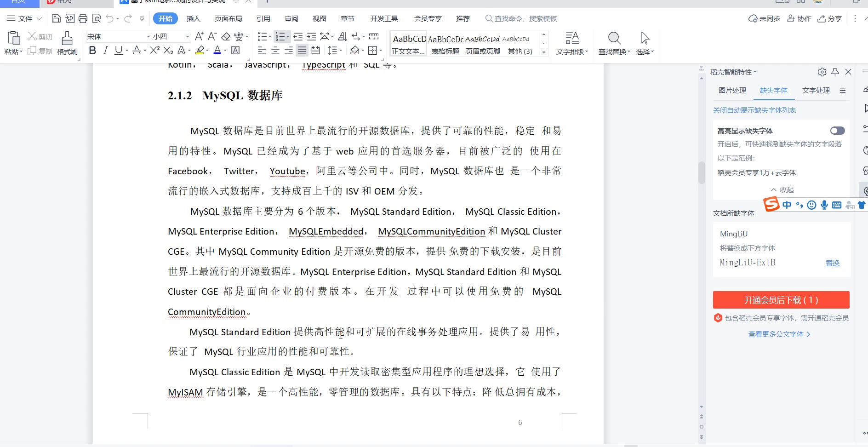Viewport: 868px width, 447px height.
Task: Open font size dropdown 小四
Action: (188, 36)
